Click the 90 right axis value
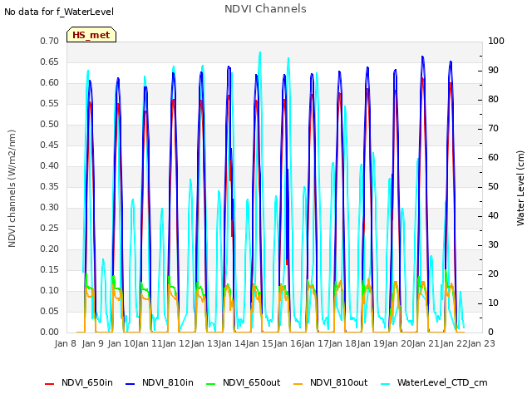Image resolution: width=532 pixels, height=399 pixels. (493, 70)
